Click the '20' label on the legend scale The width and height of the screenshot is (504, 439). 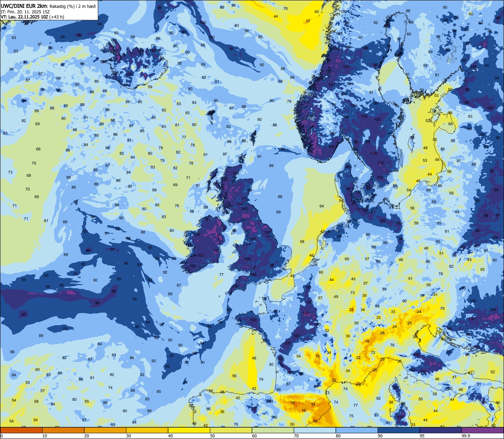click(x=87, y=436)
